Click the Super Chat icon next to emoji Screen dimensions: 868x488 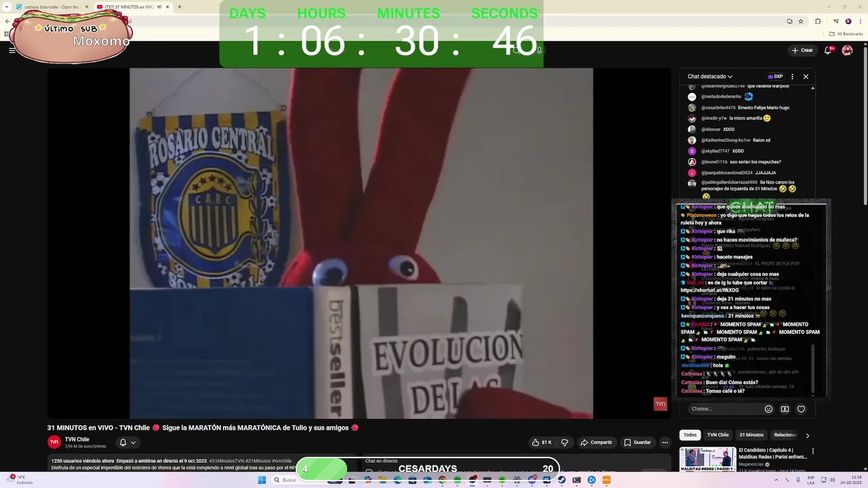785,409
